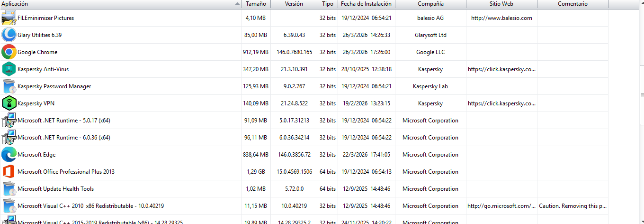644x224 pixels.
Task: Sort by Fecha de Instalación header
Action: point(366,4)
